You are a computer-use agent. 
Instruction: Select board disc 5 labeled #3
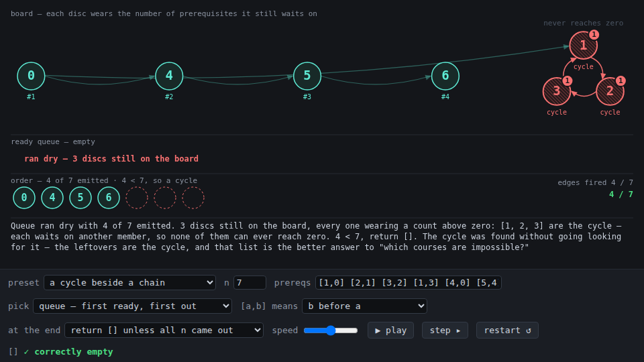tap(307, 76)
